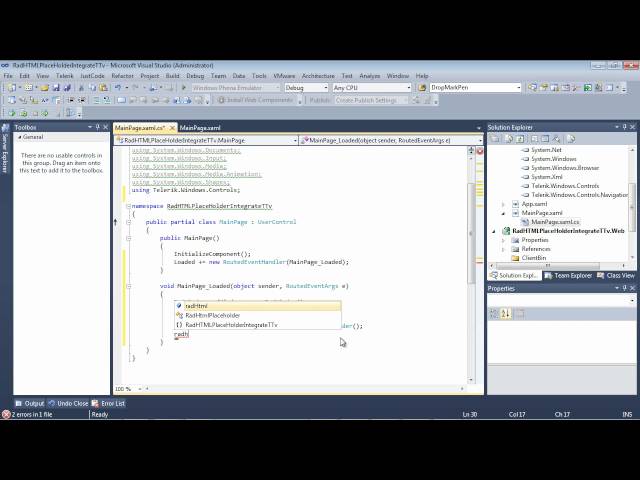Open the Undo Close tab
640x480 pixels.
pyautogui.click(x=68, y=404)
